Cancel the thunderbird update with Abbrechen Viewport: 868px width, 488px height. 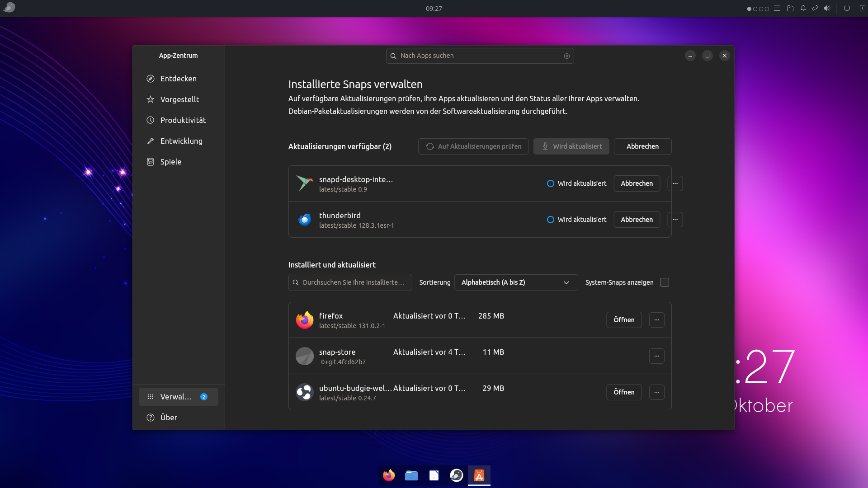636,220
